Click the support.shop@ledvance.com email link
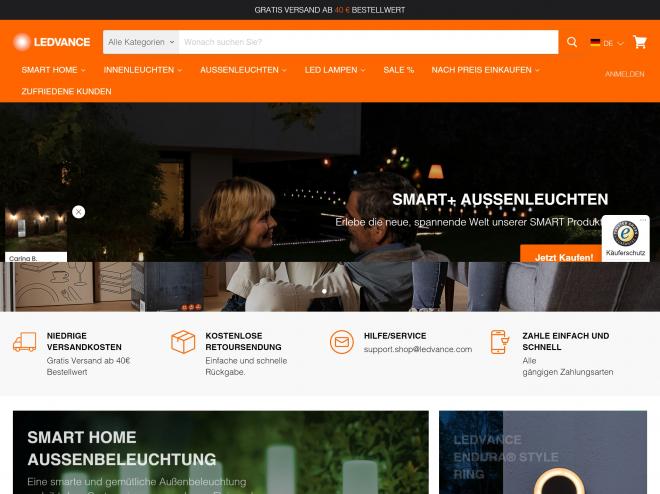This screenshot has height=494, width=660. [418, 349]
